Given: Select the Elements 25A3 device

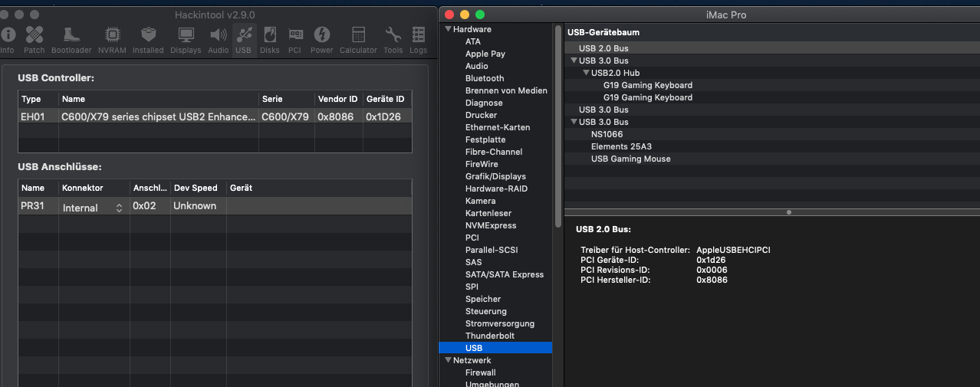Looking at the screenshot, I should point(621,146).
